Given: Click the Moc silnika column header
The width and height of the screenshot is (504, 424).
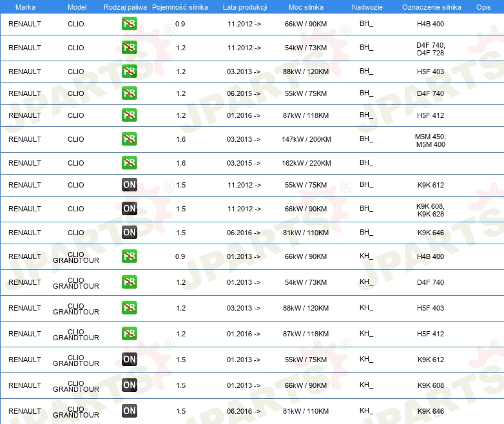Looking at the screenshot, I should click(x=305, y=7).
